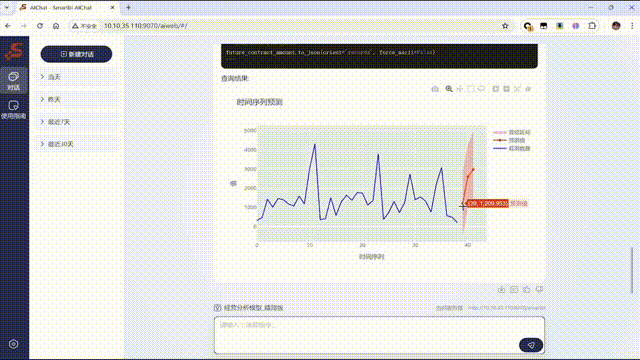
Task: Click the table view icon below chart
Action: [x=514, y=289]
